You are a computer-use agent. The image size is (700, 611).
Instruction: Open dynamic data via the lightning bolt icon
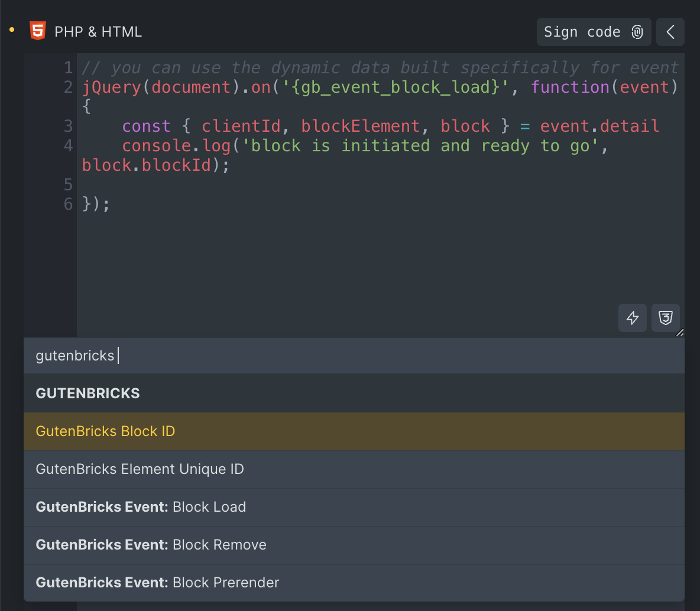[x=633, y=318]
